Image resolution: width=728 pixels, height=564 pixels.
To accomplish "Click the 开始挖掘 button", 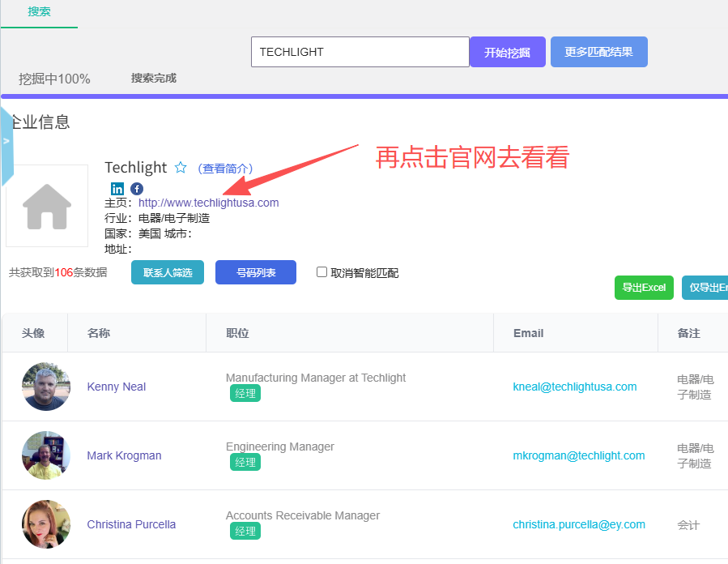I will [x=508, y=52].
